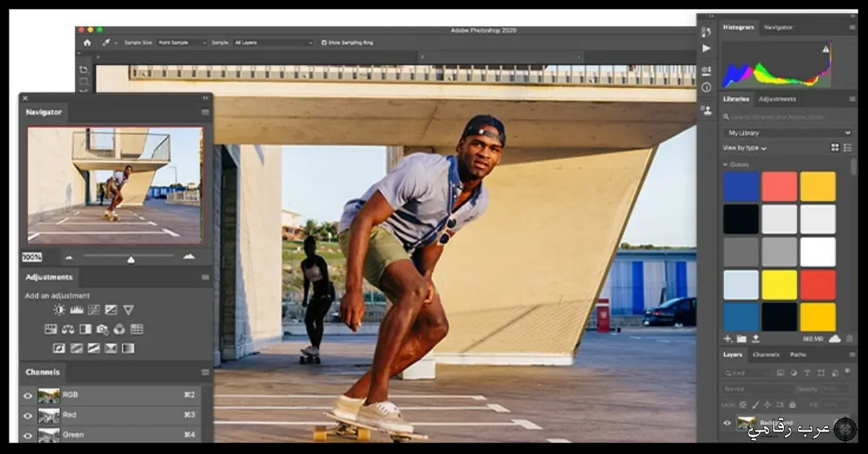Add a Color Balance adjustment
Viewport: 868px width, 454px height.
tap(68, 329)
